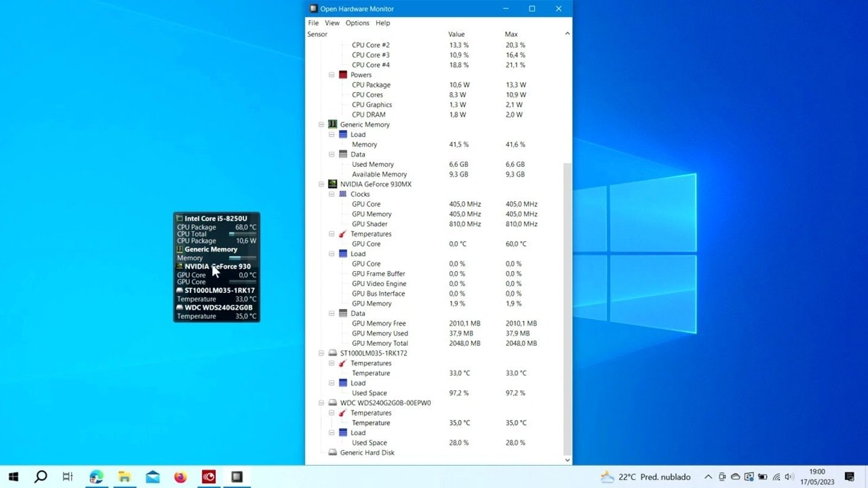Open the Mail app from the taskbar

(x=153, y=477)
